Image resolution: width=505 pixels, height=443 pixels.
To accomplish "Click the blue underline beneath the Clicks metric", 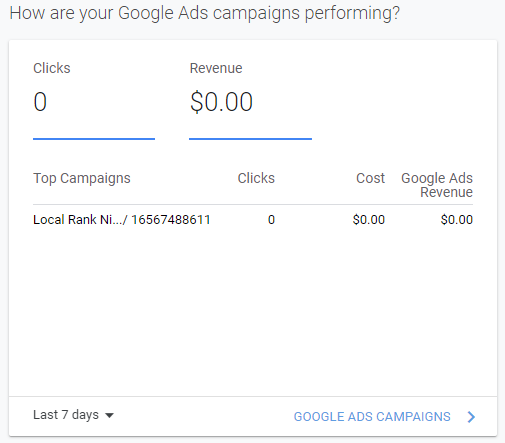I will tap(94, 139).
